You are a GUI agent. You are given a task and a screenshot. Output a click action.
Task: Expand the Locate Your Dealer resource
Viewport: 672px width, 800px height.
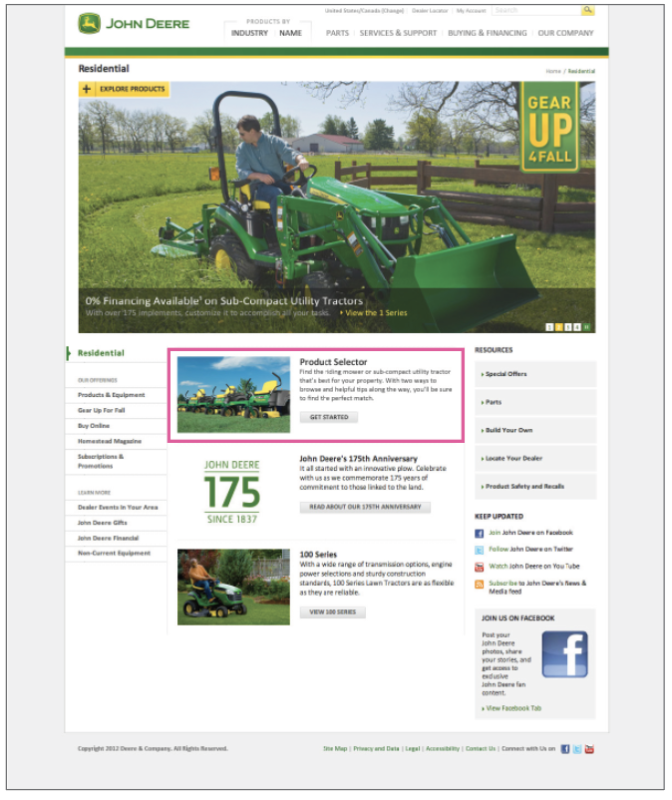535,458
